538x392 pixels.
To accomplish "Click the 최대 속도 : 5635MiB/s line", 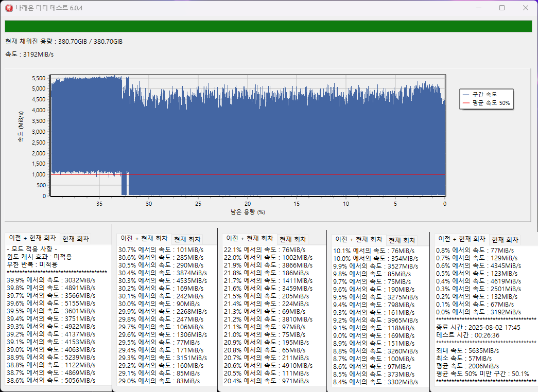I will click(x=467, y=350).
